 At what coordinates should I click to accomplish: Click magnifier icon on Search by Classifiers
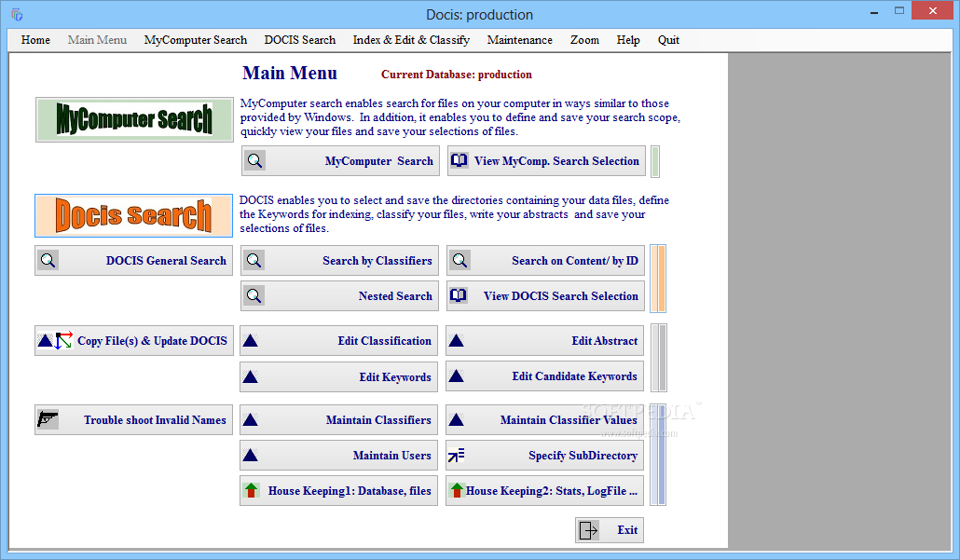(x=254, y=261)
